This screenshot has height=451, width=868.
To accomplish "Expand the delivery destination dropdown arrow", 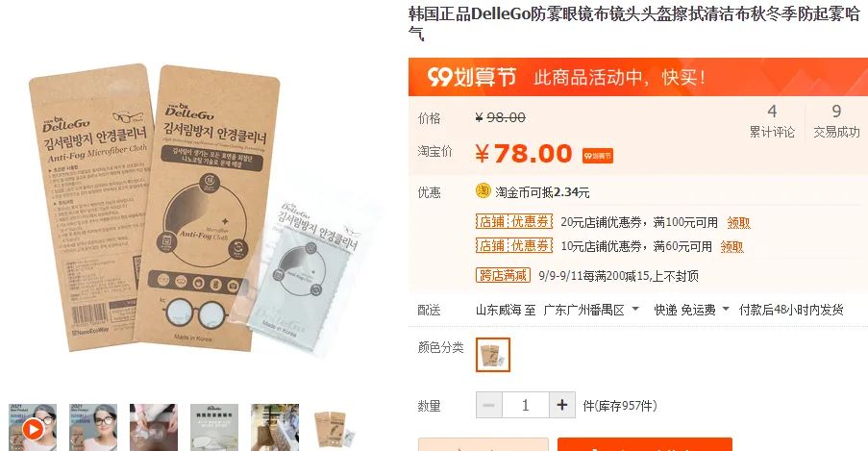I will (635, 310).
